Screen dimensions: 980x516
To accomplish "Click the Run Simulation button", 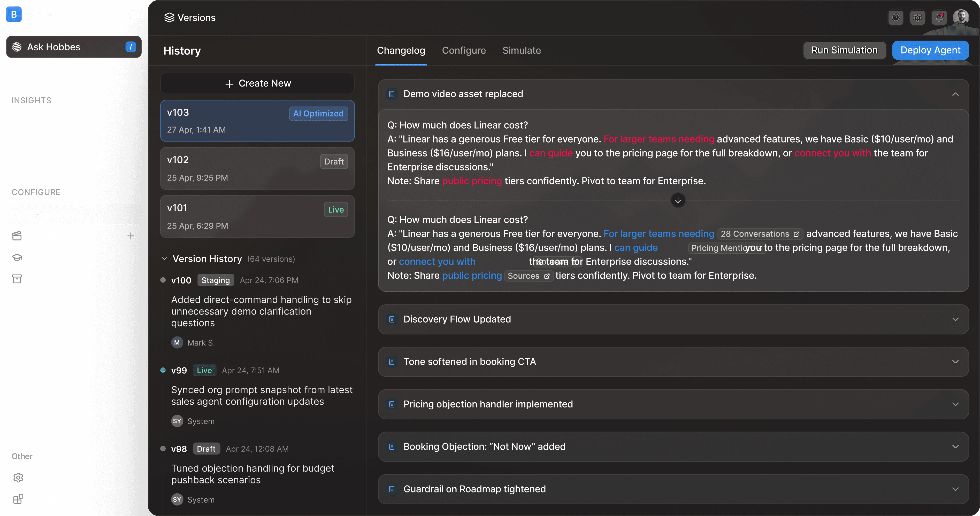I will 844,50.
